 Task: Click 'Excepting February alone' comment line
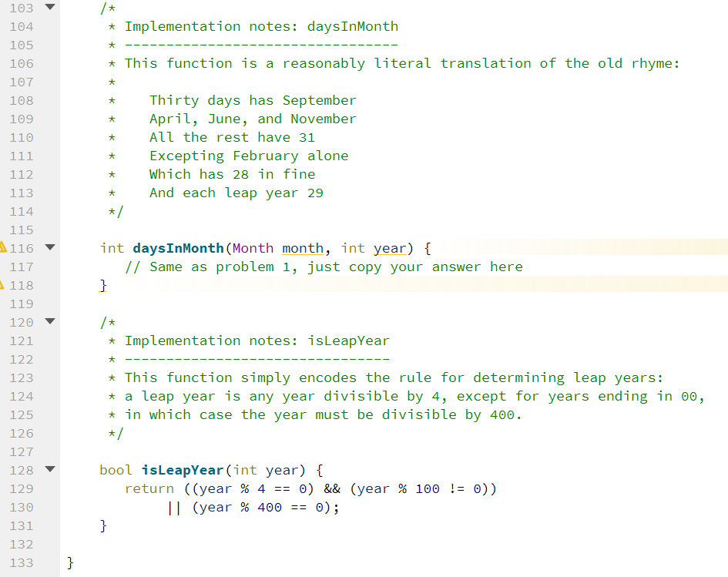point(249,156)
